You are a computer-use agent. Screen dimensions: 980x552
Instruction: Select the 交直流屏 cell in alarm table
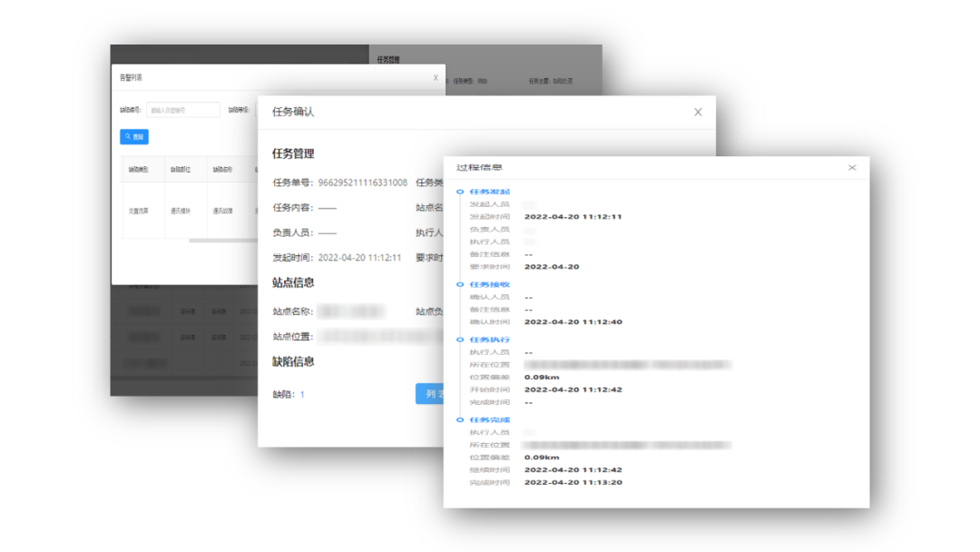(139, 212)
